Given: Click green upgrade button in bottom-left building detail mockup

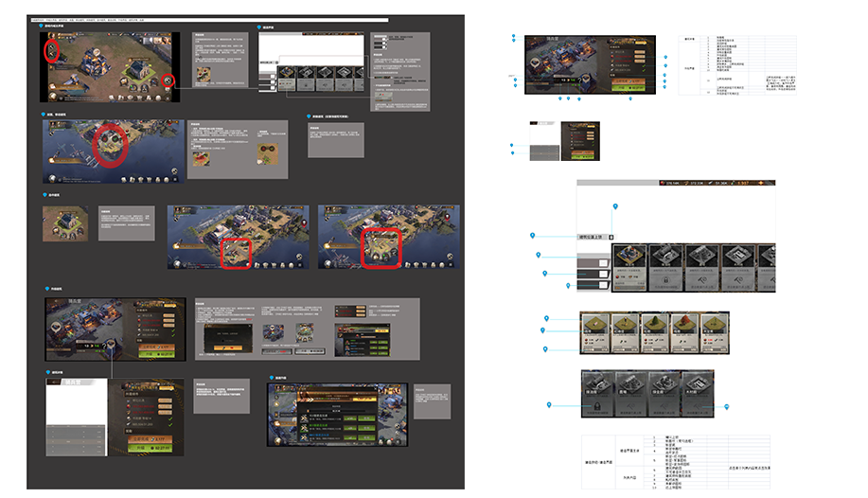Looking at the screenshot, I should [150, 448].
